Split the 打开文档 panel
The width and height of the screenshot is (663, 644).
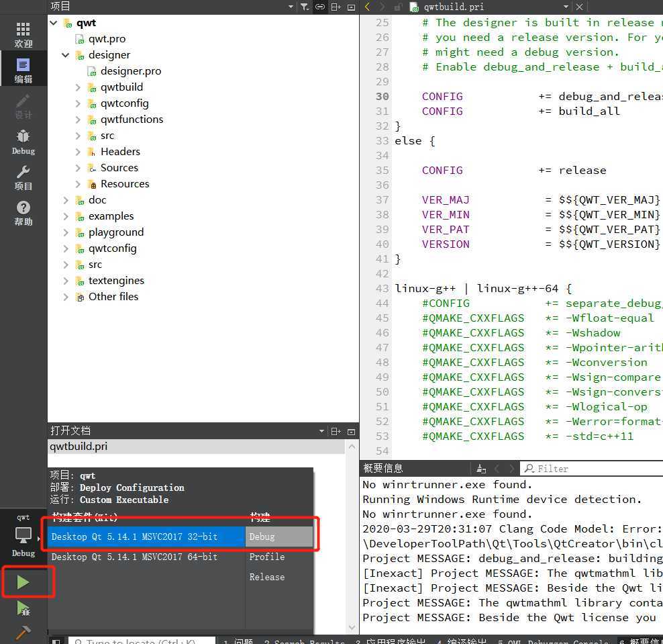click(x=336, y=431)
